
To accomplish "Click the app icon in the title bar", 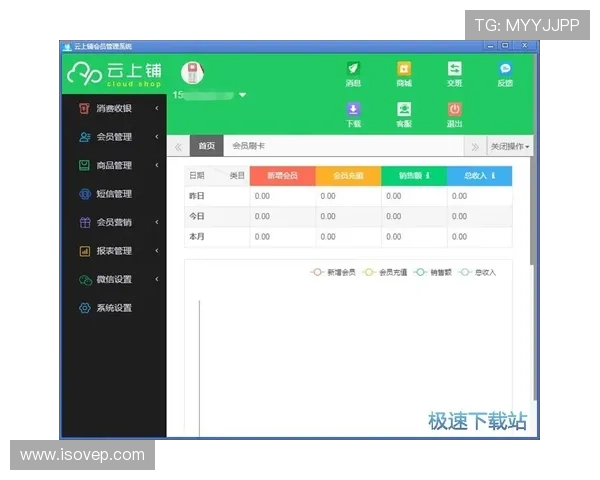I will pos(68,47).
